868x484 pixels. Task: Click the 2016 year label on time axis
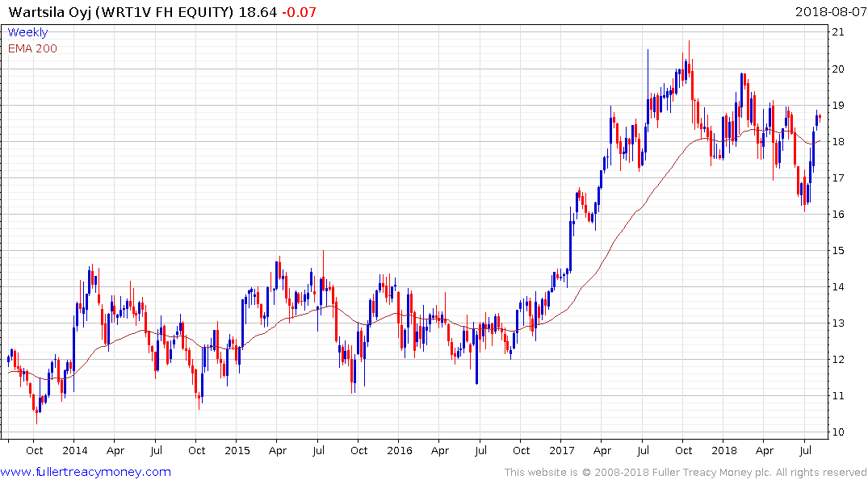click(x=400, y=451)
